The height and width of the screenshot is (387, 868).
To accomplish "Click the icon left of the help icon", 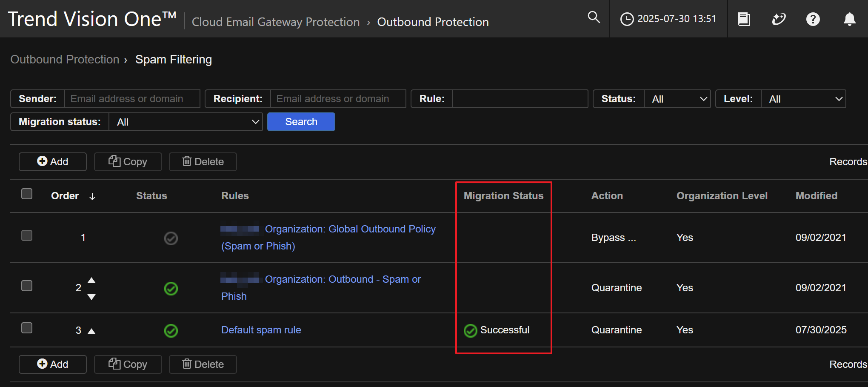I will coord(778,19).
